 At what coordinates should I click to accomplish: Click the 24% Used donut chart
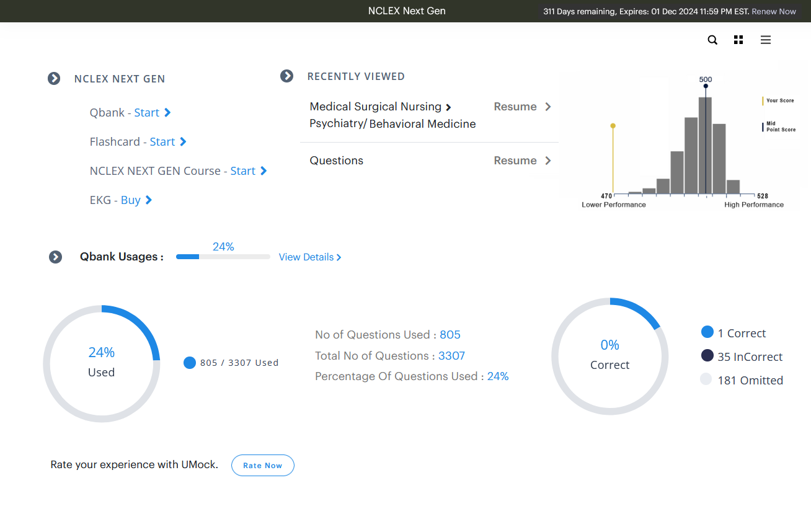102,363
